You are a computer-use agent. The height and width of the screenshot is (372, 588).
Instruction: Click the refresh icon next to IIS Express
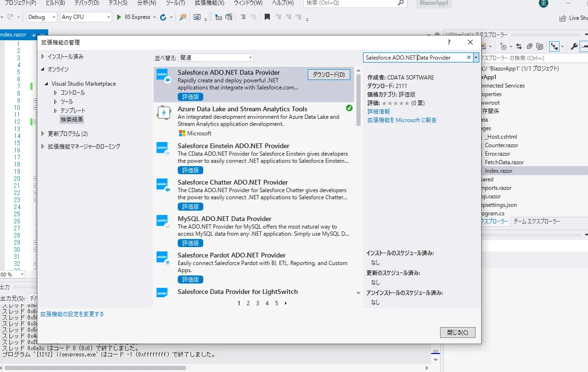(x=162, y=17)
